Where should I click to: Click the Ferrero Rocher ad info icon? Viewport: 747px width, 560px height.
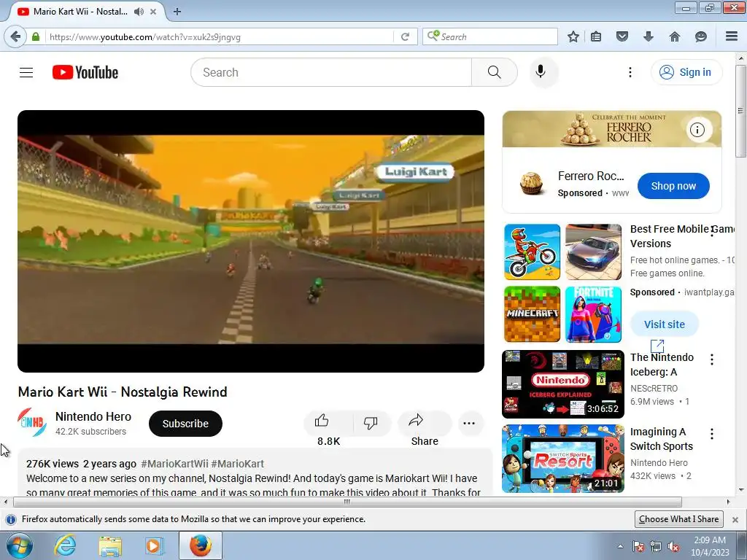pos(697,130)
